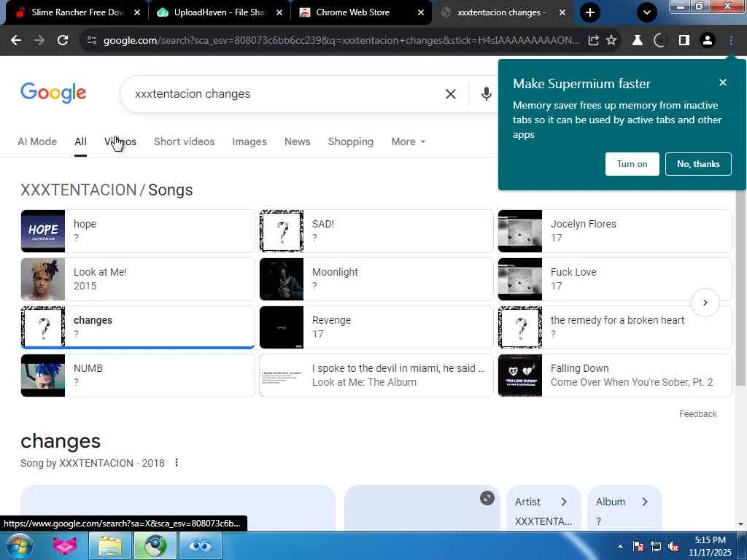The image size is (747, 560).
Task: Click the expand icon on the image panel
Action: (487, 498)
